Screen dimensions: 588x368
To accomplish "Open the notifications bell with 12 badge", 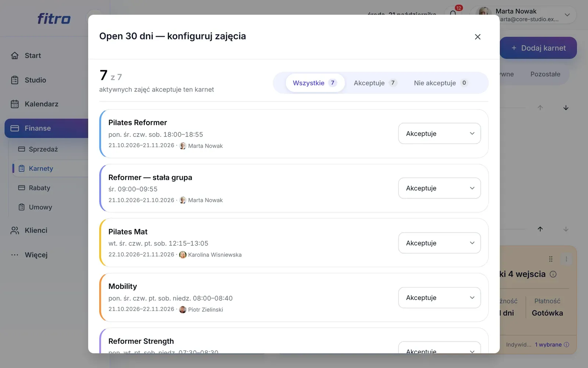I will [x=453, y=14].
